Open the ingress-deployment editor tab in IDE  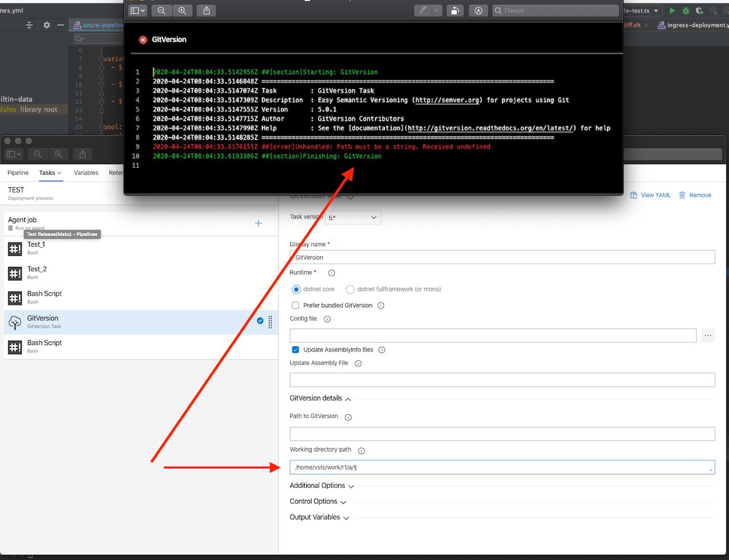click(x=693, y=25)
